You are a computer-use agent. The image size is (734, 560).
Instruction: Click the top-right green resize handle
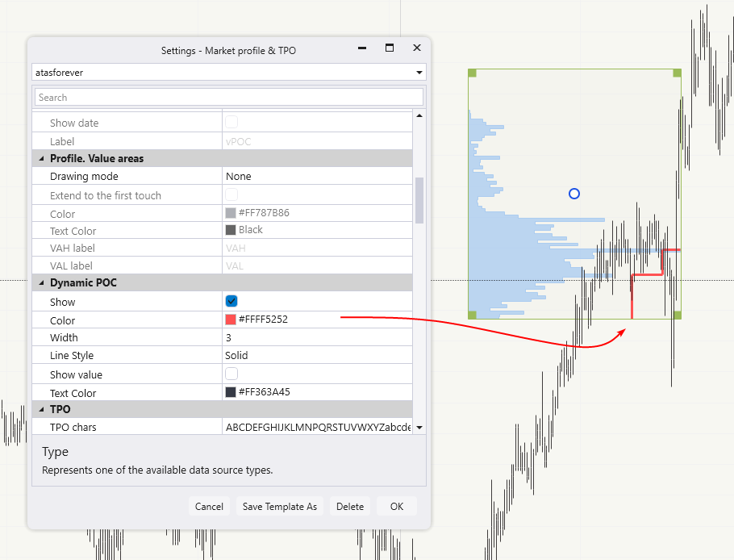(x=677, y=73)
